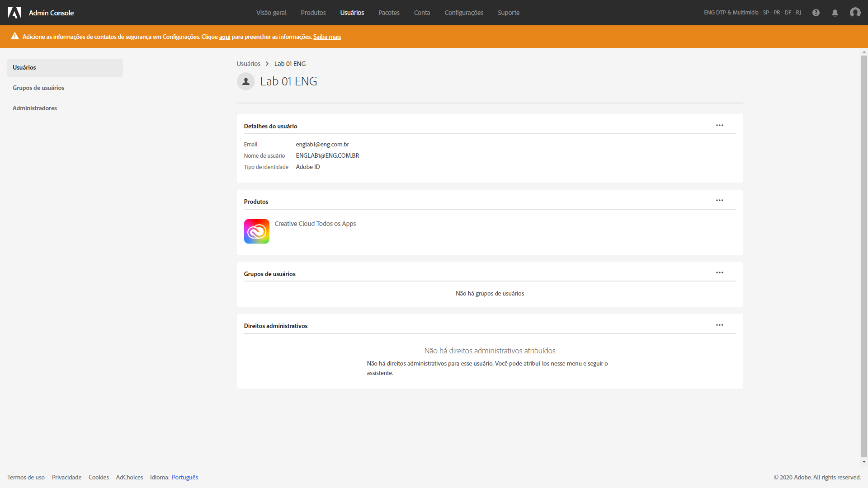Open the Detalhes do usuário more options menu

click(720, 125)
